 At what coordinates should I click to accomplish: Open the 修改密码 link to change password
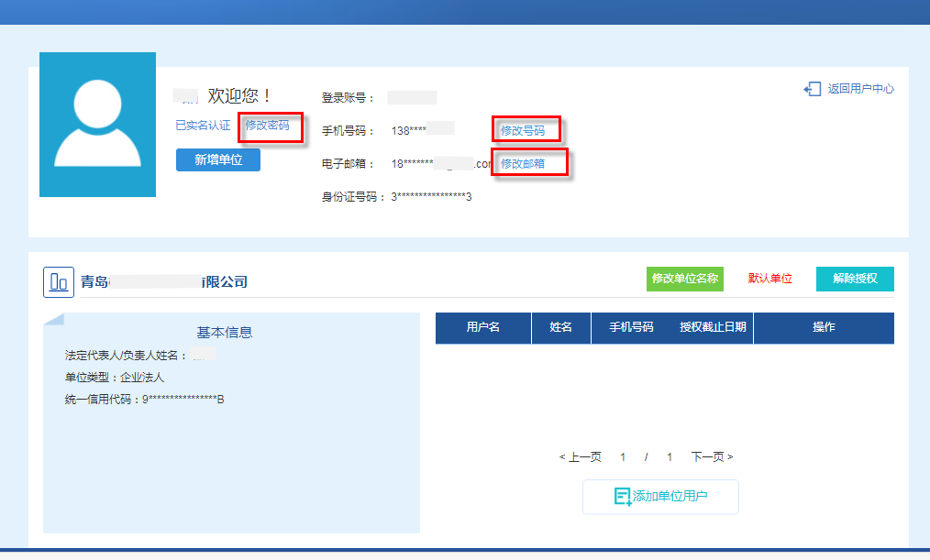pos(269,126)
